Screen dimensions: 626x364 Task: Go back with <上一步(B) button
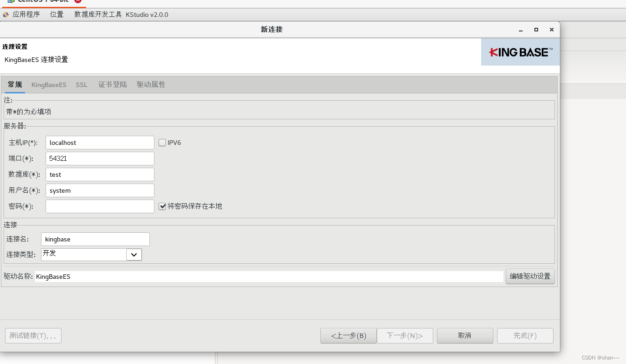click(349, 336)
